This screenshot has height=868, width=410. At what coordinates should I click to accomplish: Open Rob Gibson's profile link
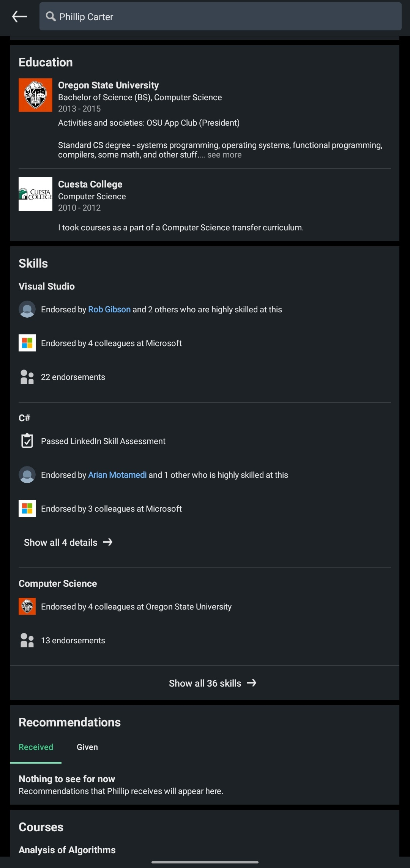coord(109,309)
